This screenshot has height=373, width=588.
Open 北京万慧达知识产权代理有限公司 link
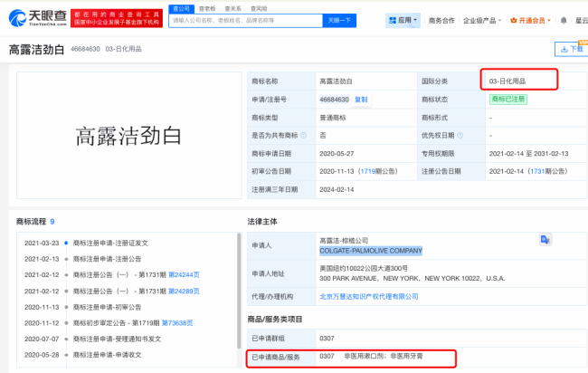[x=368, y=297]
